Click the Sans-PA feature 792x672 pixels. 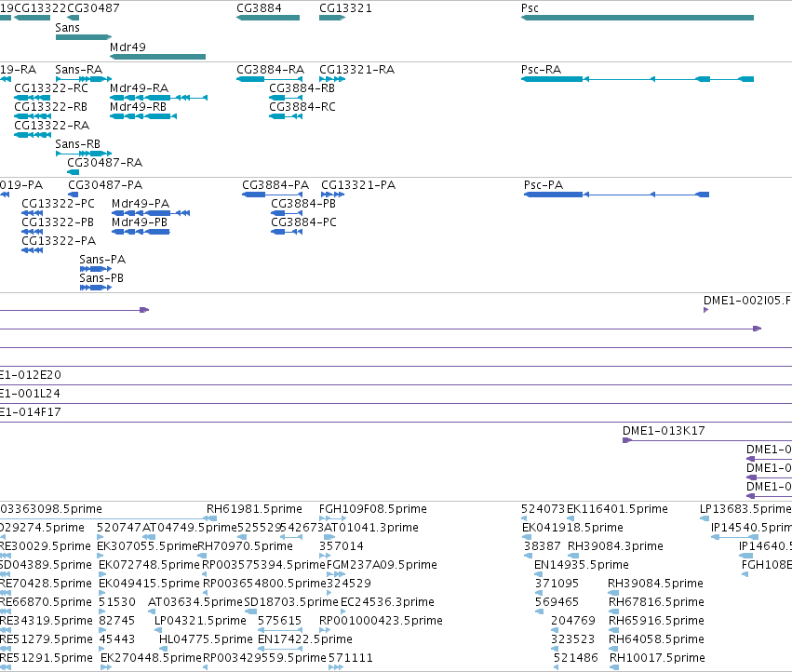click(x=96, y=269)
